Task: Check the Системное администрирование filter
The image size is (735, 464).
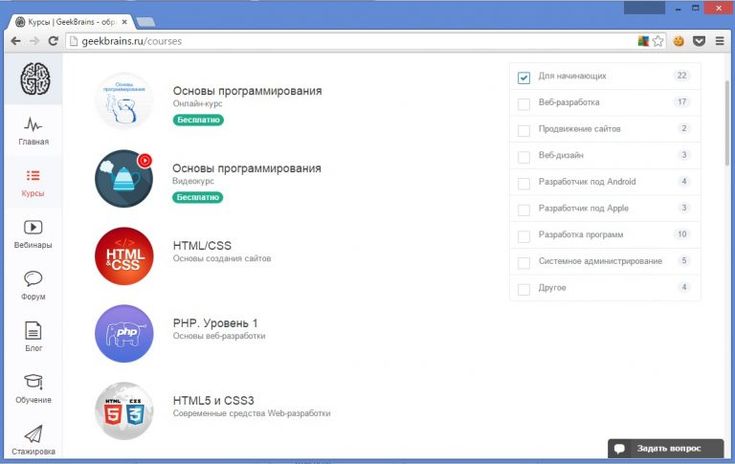Action: [524, 262]
